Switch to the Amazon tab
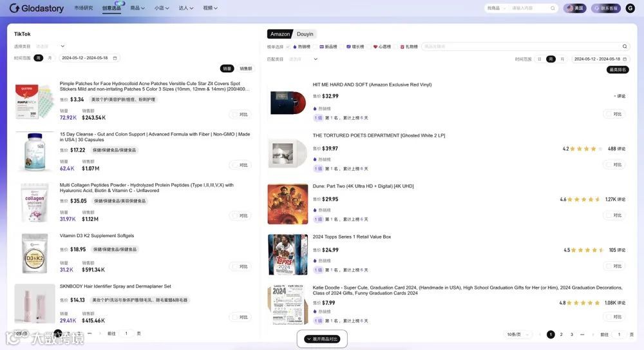This screenshot has width=644, height=350. (x=279, y=34)
